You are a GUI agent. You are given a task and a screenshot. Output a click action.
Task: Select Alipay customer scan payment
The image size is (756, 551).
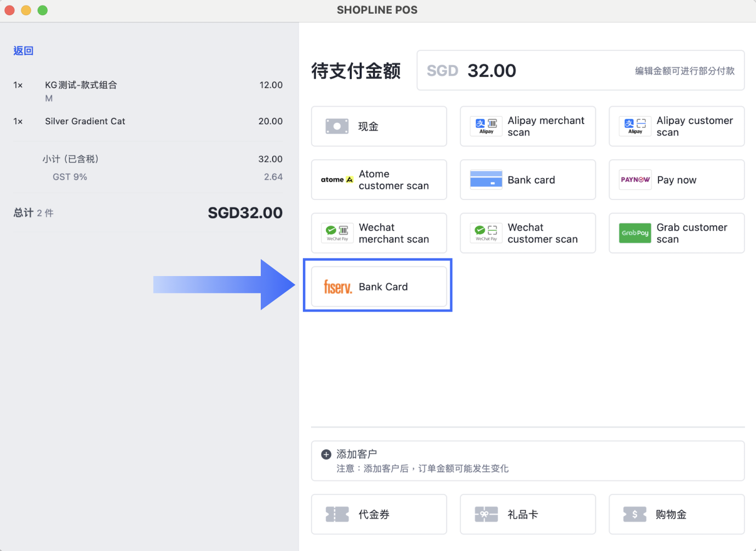(677, 127)
